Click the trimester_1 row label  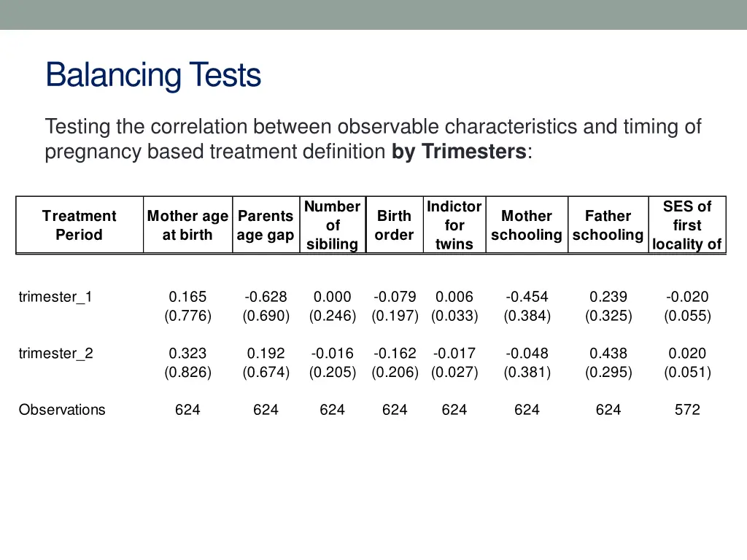(55, 297)
